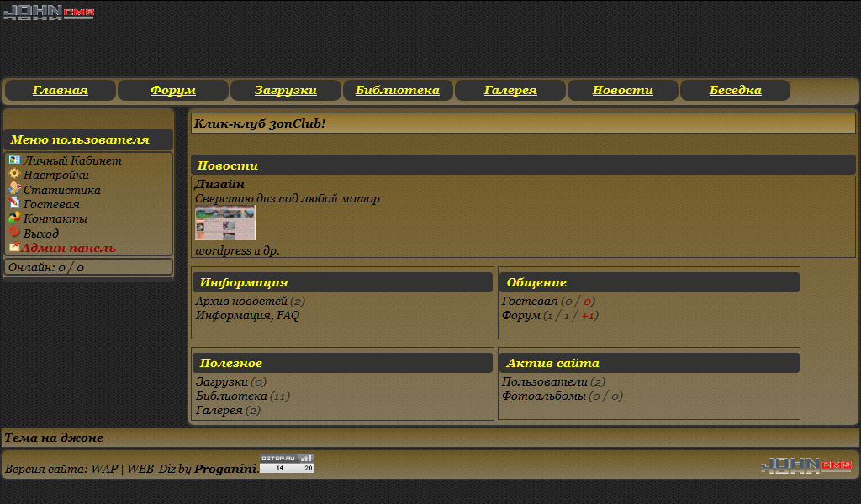Viewport: 861px width, 504px height.
Task: Switch to the Галерея navigation tab
Action: pyautogui.click(x=510, y=91)
